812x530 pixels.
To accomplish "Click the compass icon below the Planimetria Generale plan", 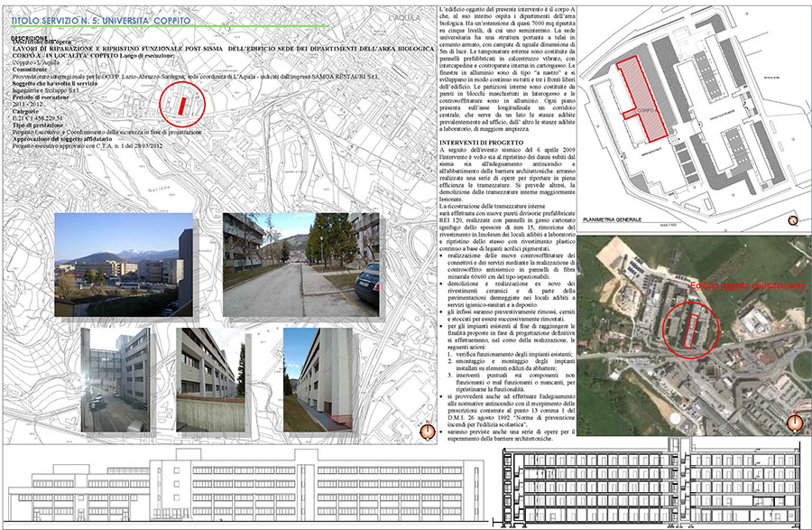I will (x=793, y=220).
